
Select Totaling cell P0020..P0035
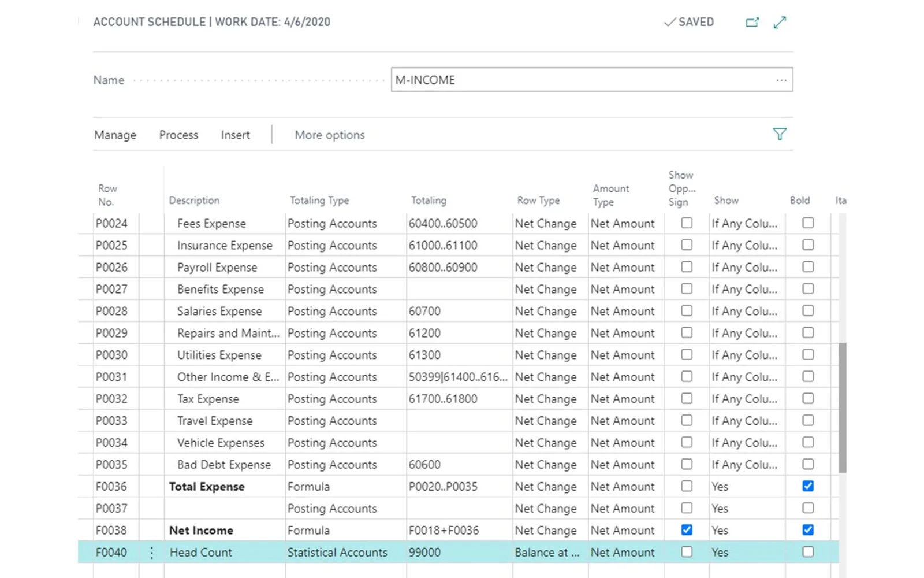tap(459, 487)
